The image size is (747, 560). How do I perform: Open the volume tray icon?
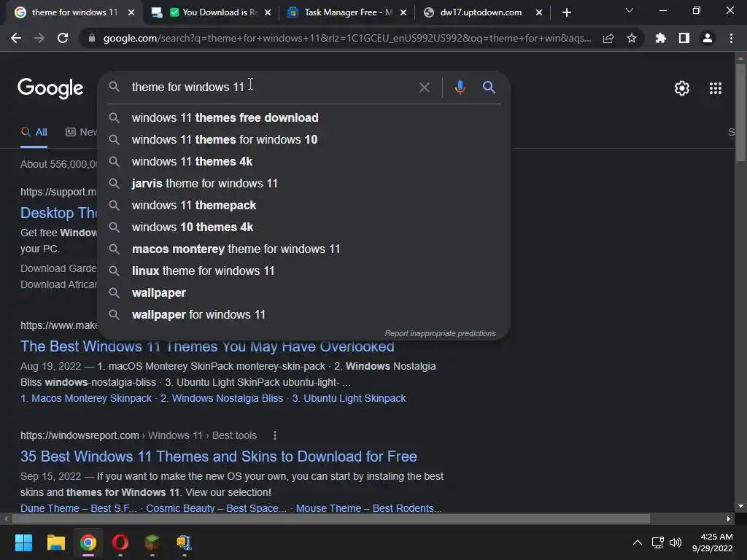676,542
